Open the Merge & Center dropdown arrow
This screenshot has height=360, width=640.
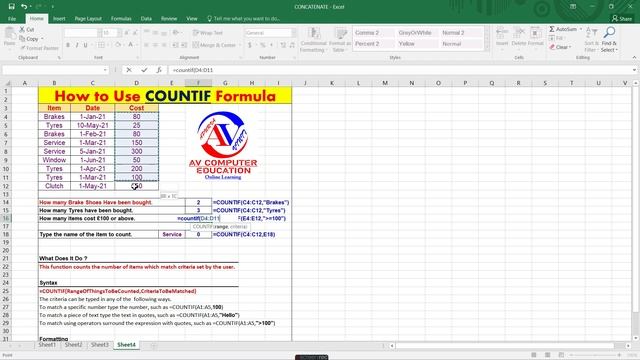[239, 45]
